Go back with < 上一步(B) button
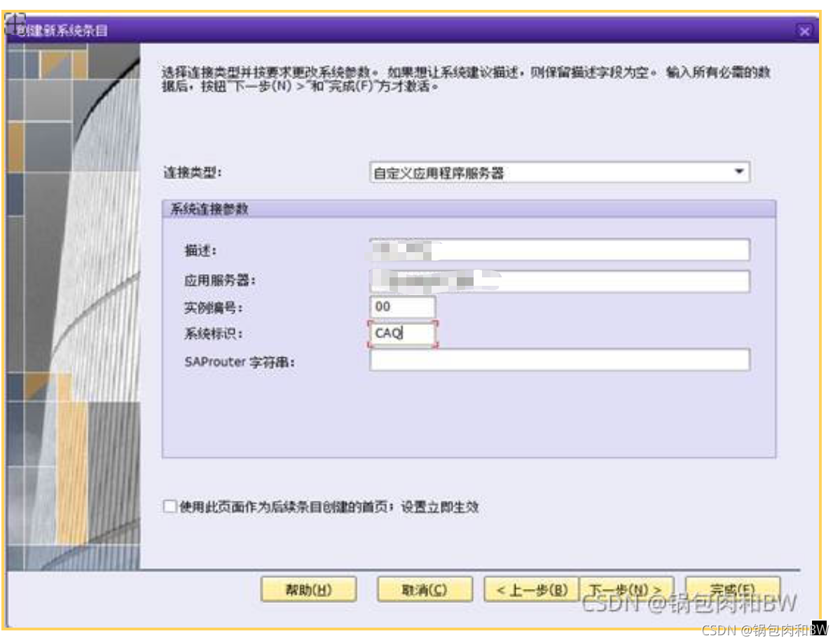The image size is (840, 643). [532, 590]
